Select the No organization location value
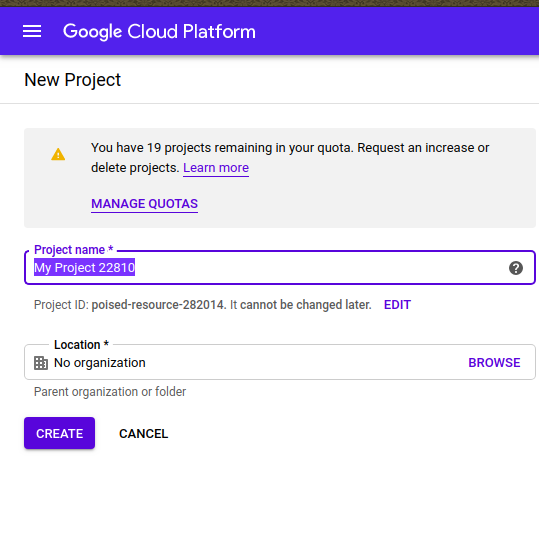Image resolution: width=539 pixels, height=539 pixels. click(100, 363)
